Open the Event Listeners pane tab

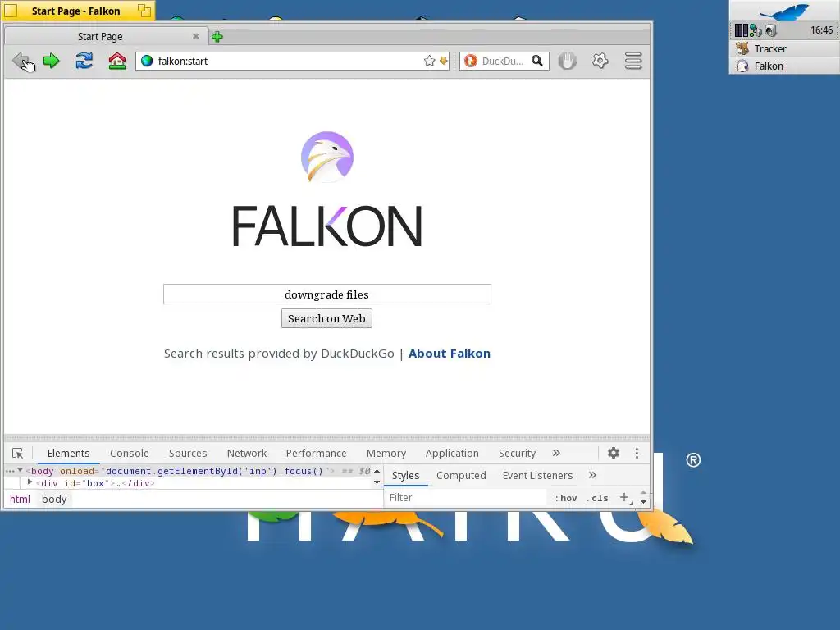[537, 476]
